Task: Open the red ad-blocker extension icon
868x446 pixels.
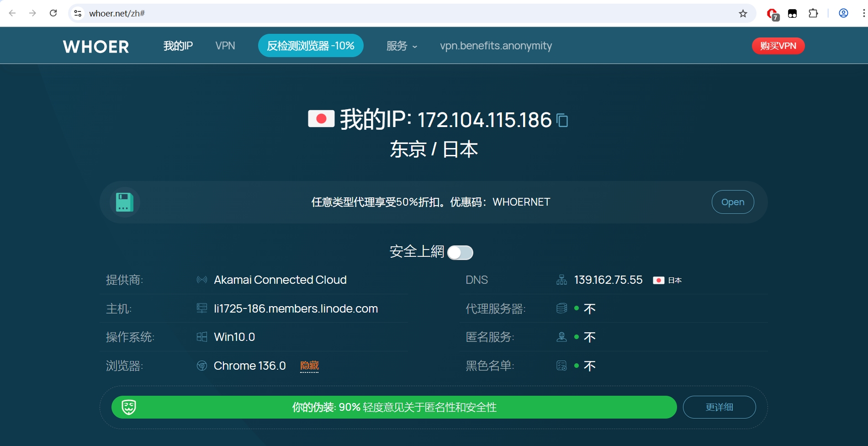Action: [x=773, y=14]
